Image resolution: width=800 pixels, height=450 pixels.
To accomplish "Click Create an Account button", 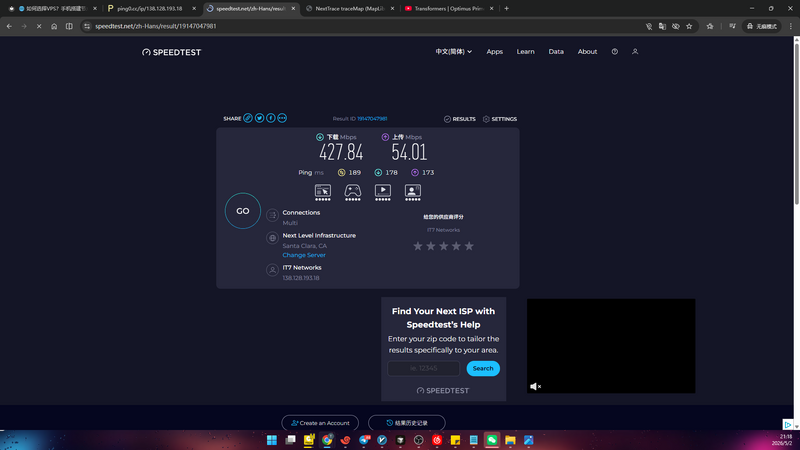I will [x=320, y=423].
